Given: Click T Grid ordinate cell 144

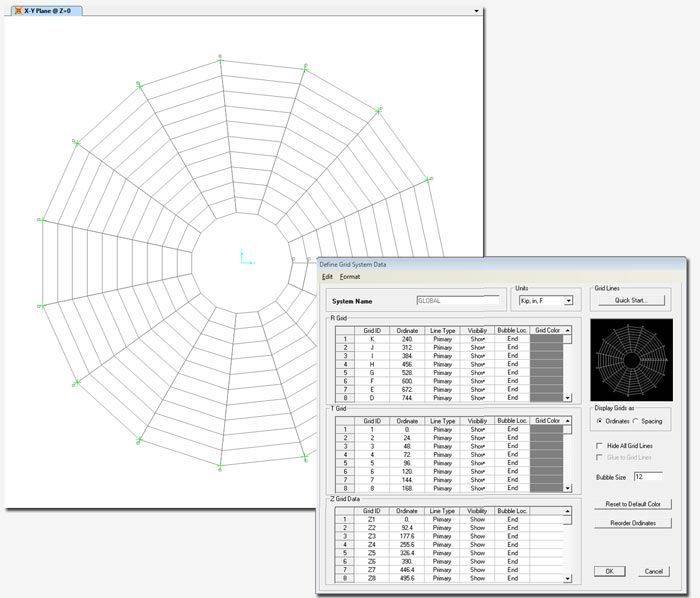Looking at the screenshot, I should pyautogui.click(x=407, y=480).
